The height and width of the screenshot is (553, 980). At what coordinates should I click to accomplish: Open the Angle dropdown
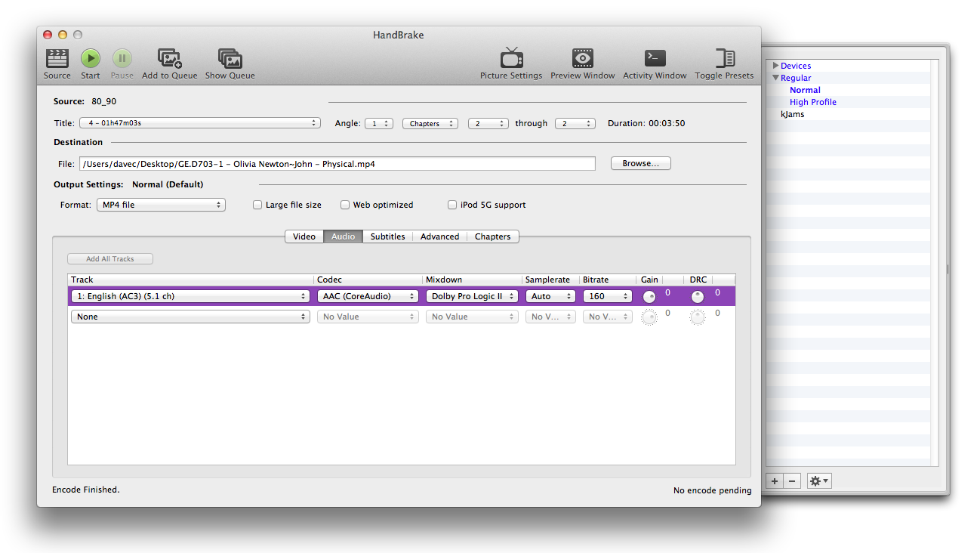coord(378,123)
